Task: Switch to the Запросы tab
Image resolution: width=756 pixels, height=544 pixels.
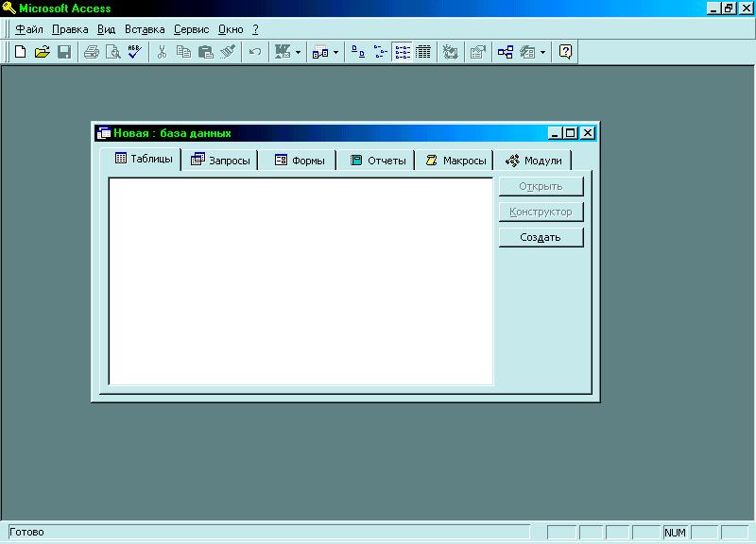Action: (x=220, y=161)
